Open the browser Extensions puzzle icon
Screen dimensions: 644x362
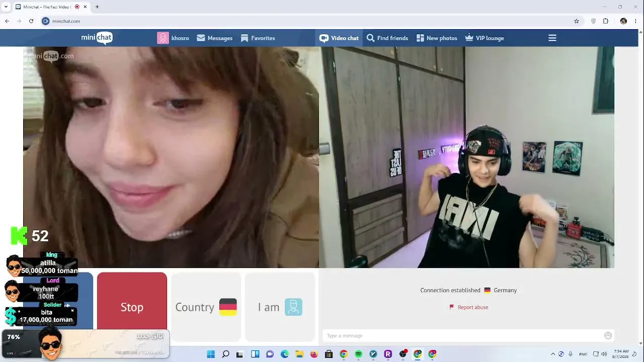coord(606,21)
